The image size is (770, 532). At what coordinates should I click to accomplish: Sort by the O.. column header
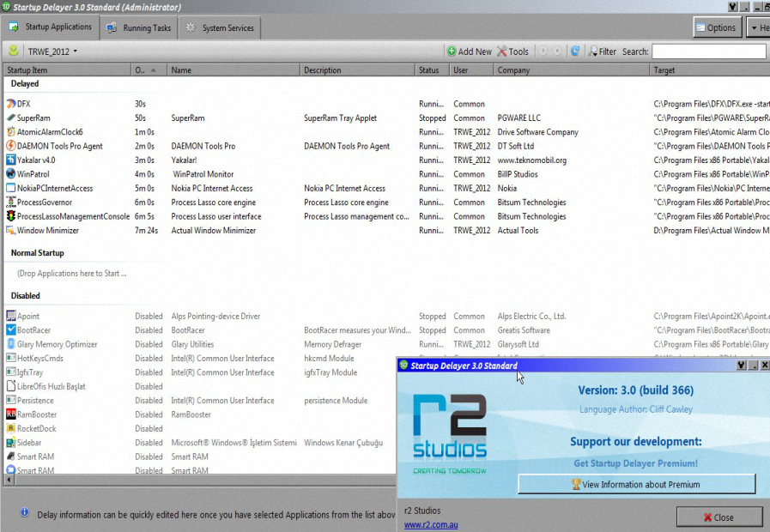point(149,70)
